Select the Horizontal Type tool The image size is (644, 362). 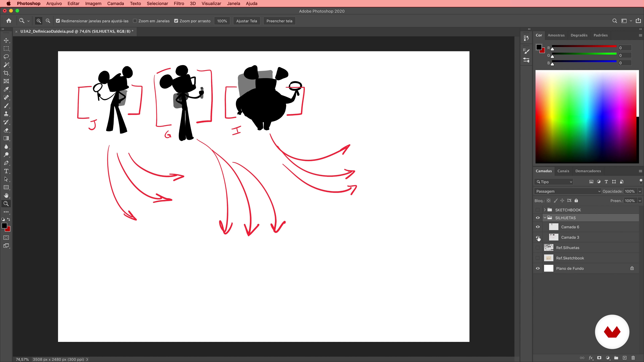point(6,171)
